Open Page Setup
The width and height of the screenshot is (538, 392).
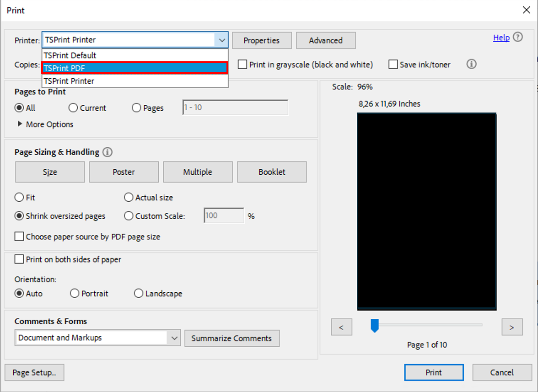point(34,372)
